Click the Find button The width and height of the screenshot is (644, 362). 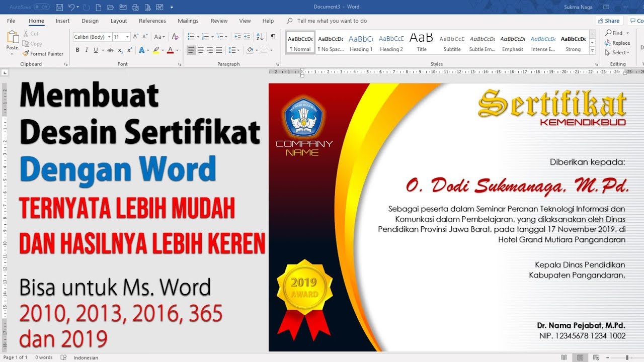[x=614, y=33]
